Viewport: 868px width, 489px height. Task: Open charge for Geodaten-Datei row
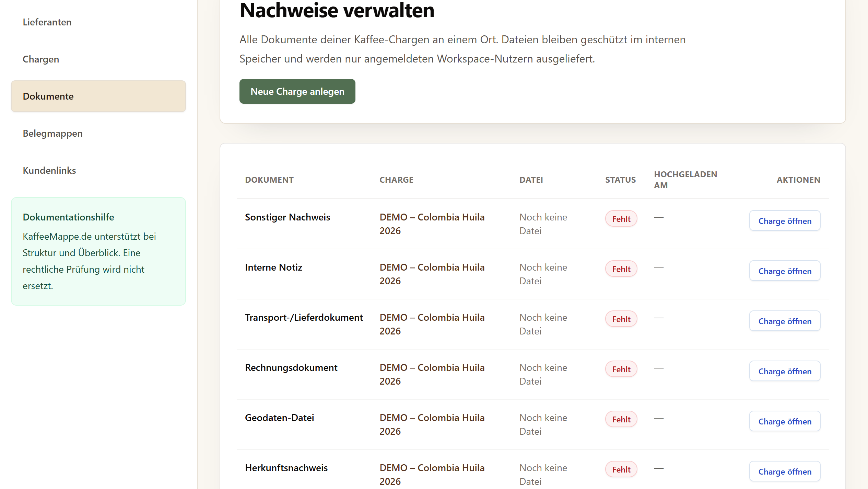pos(785,421)
